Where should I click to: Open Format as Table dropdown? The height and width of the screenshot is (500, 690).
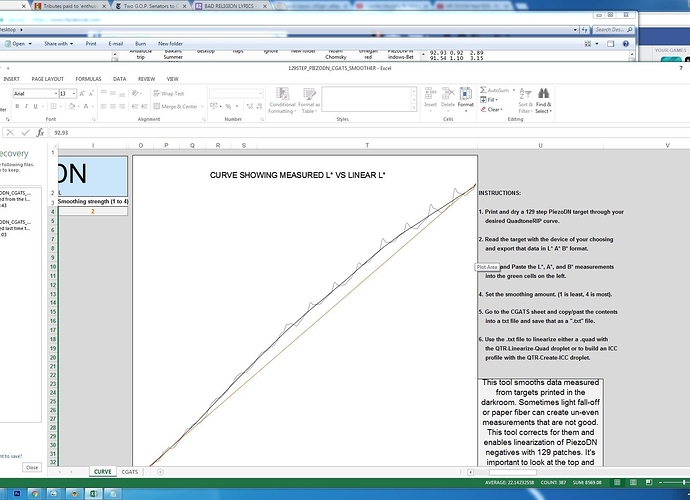(x=309, y=100)
